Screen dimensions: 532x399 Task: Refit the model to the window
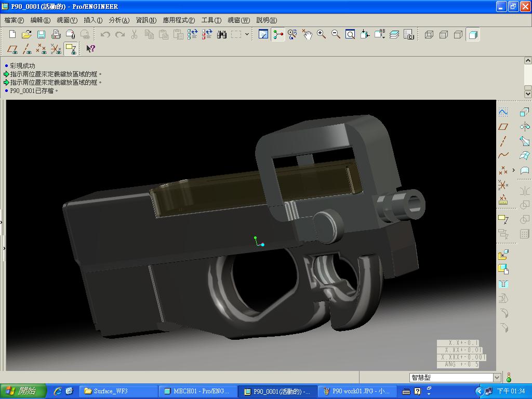(350, 34)
